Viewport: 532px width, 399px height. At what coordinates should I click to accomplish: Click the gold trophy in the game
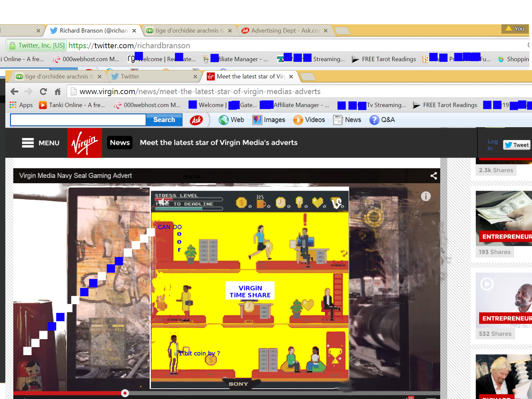(x=335, y=356)
